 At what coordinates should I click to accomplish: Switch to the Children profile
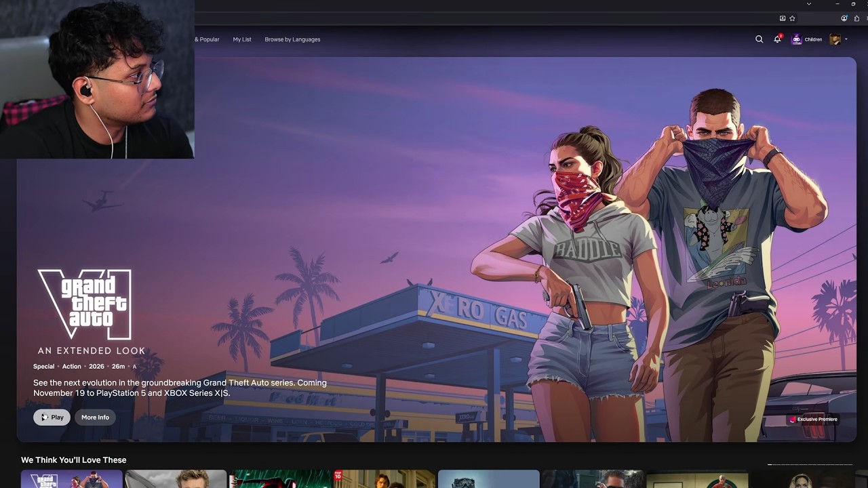click(807, 39)
